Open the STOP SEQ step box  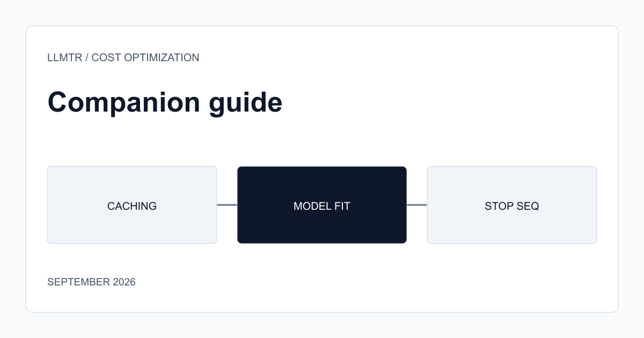click(512, 205)
